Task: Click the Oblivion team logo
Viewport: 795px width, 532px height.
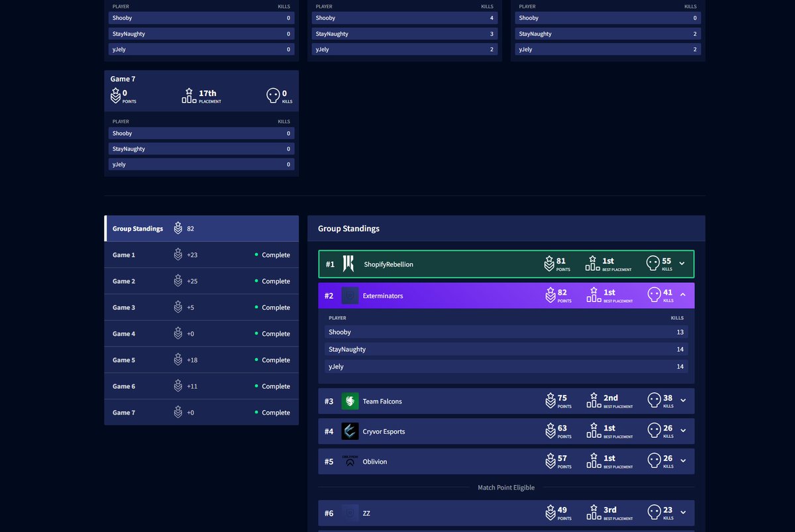Action: click(x=350, y=461)
